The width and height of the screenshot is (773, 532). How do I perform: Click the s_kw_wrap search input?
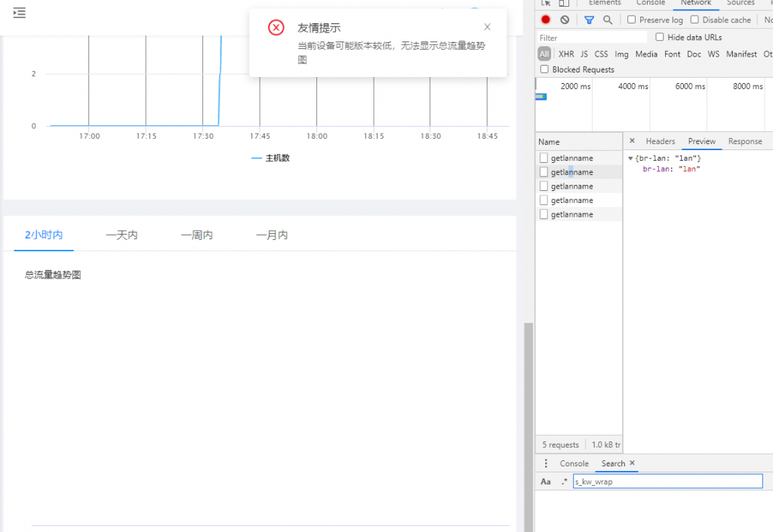(x=667, y=481)
